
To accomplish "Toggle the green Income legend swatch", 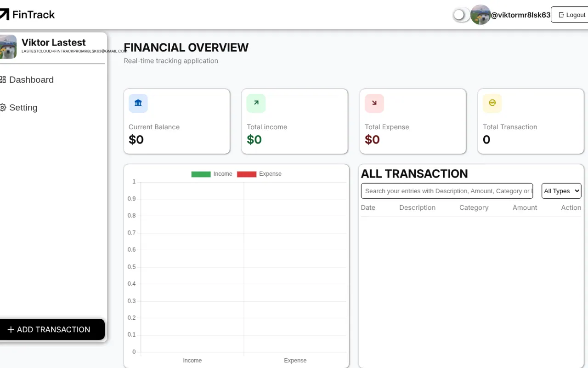I will tap(201, 174).
